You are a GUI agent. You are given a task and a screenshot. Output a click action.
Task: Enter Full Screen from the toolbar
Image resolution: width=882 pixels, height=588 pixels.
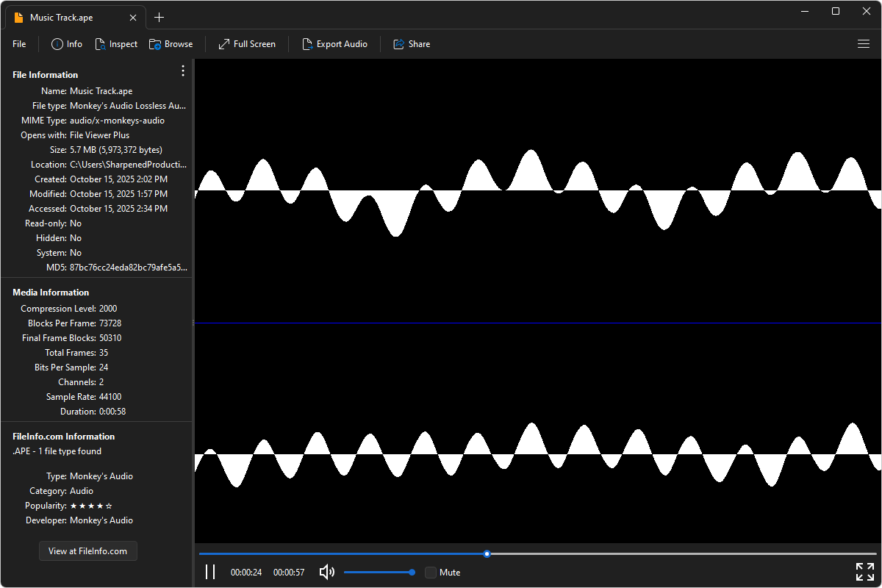click(224, 44)
